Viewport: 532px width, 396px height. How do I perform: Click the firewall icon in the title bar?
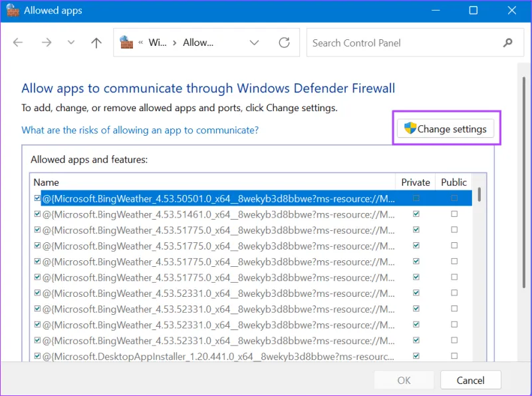12,10
